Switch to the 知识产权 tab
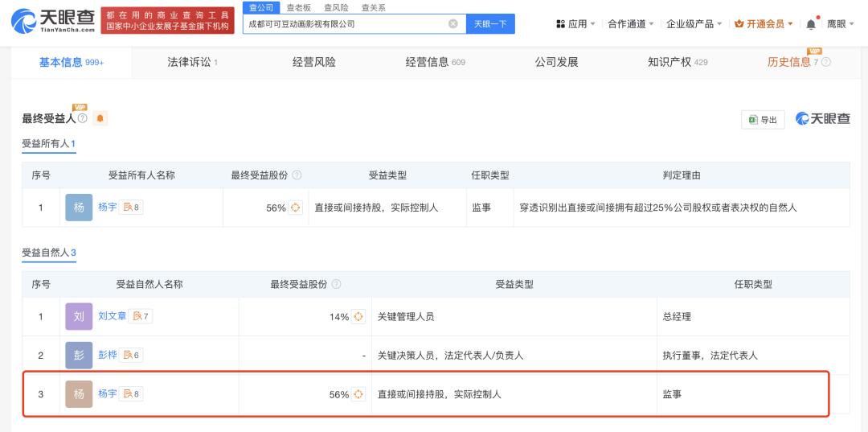The width and height of the screenshot is (868, 432). 677,62
